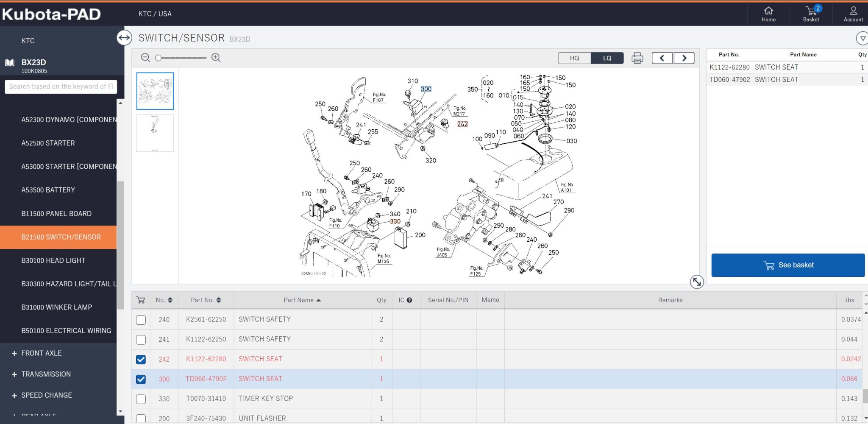Check the box for part 241 K1122-62250
868x424 pixels.
[141, 340]
